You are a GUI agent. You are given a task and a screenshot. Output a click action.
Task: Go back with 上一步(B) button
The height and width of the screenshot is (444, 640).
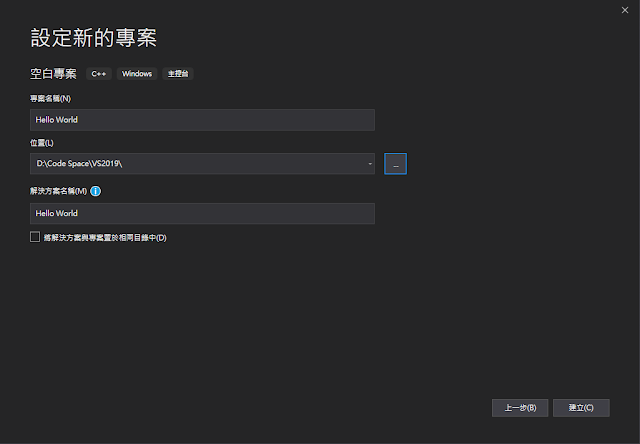(x=520, y=408)
